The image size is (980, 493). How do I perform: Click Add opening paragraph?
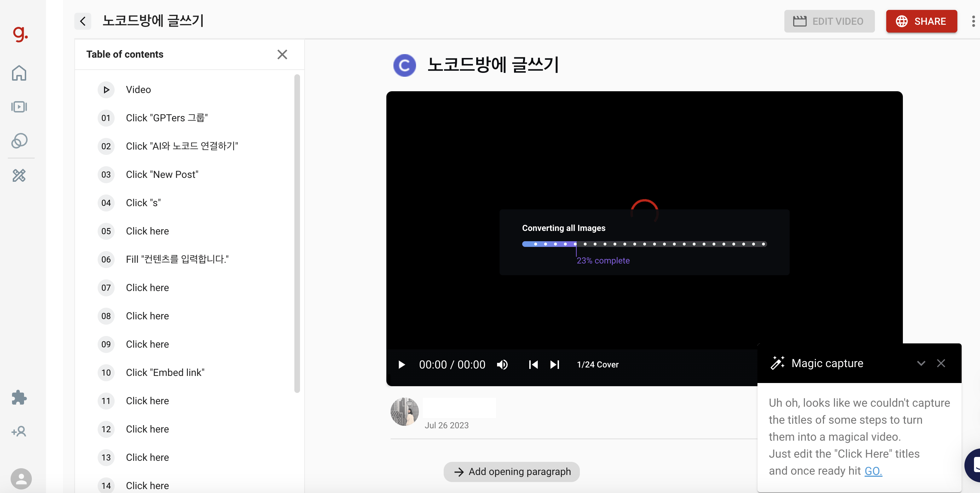click(x=511, y=472)
